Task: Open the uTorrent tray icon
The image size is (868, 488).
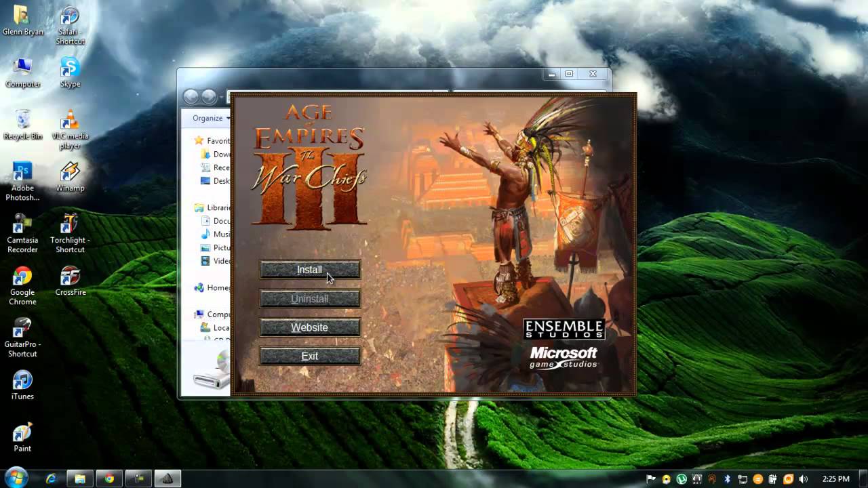Action: (682, 479)
